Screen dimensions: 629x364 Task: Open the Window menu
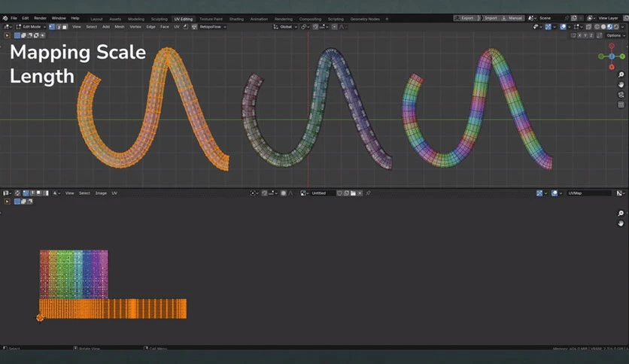tap(59, 19)
